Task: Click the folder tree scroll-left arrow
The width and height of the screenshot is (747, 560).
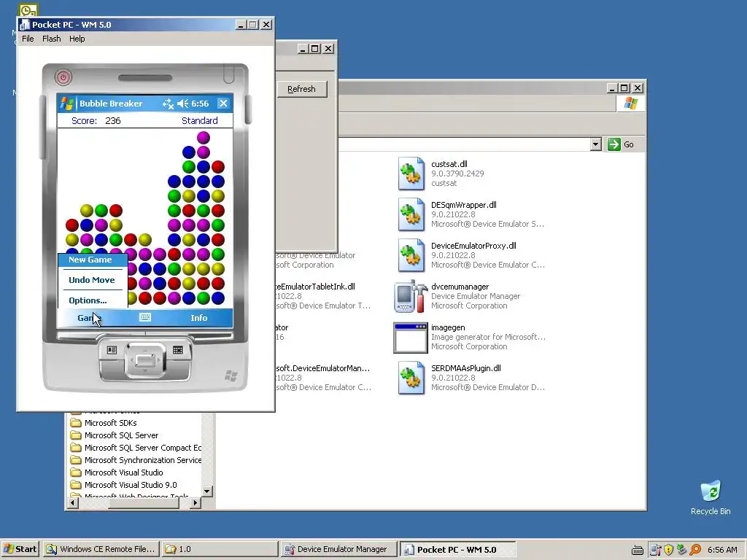Action: tap(74, 502)
